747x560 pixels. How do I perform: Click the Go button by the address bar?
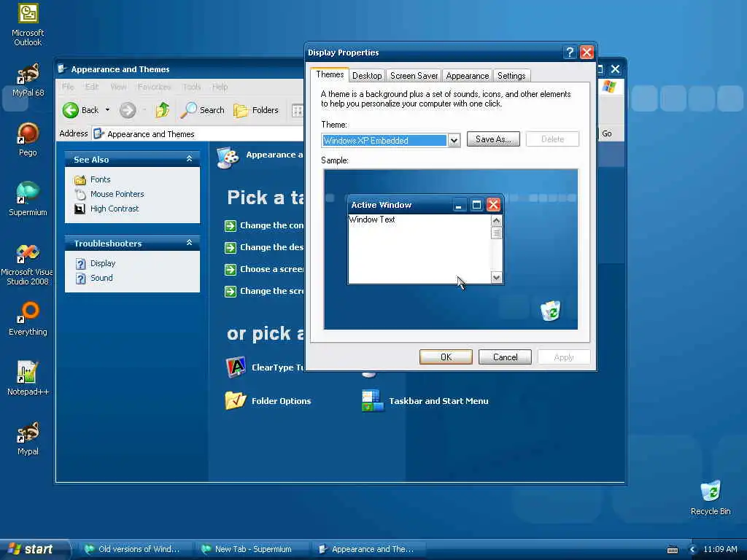click(x=606, y=134)
